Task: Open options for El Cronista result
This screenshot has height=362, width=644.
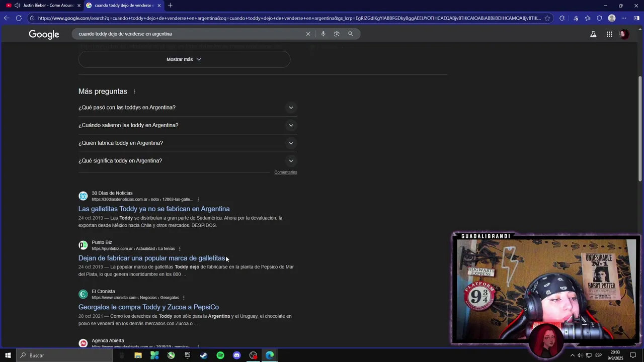Action: coord(184,298)
